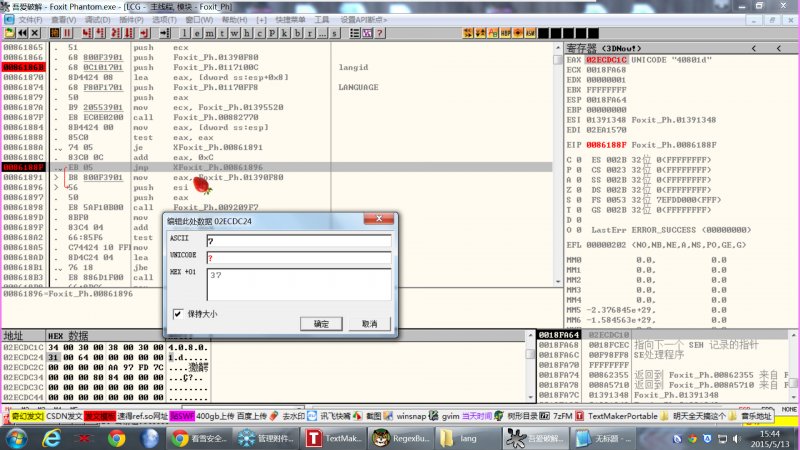Click the Pause execution toolbar icon

point(67,33)
